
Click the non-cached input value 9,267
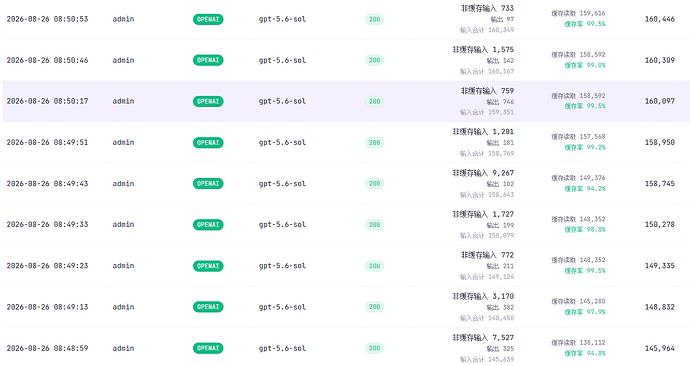(503, 173)
